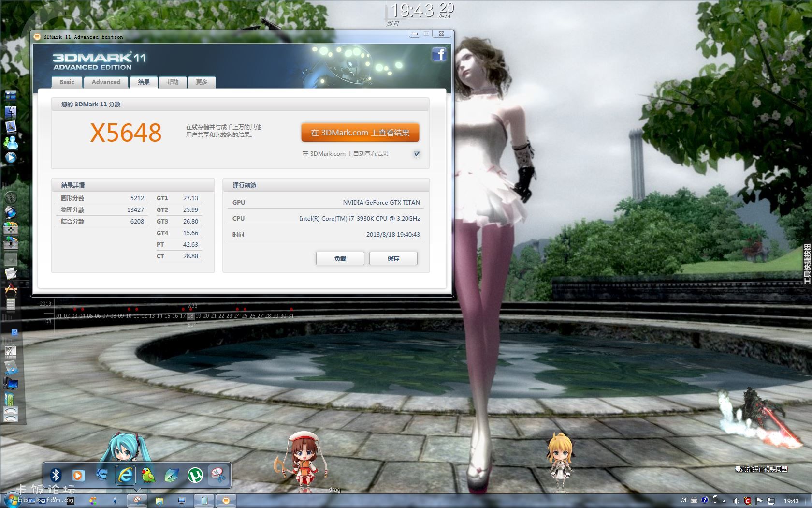Open the Action Center flag icon
Image resolution: width=812 pixels, height=508 pixels.
(x=759, y=501)
